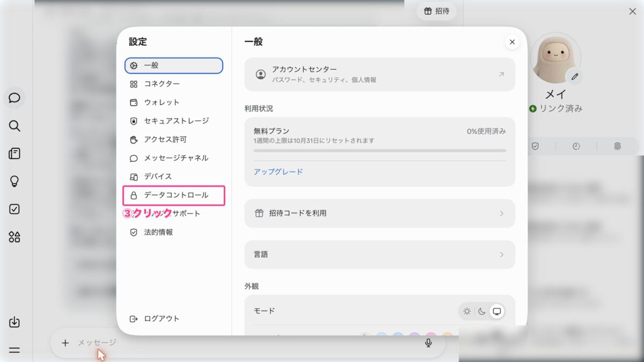Click the weekly usage progress bar

click(379, 151)
